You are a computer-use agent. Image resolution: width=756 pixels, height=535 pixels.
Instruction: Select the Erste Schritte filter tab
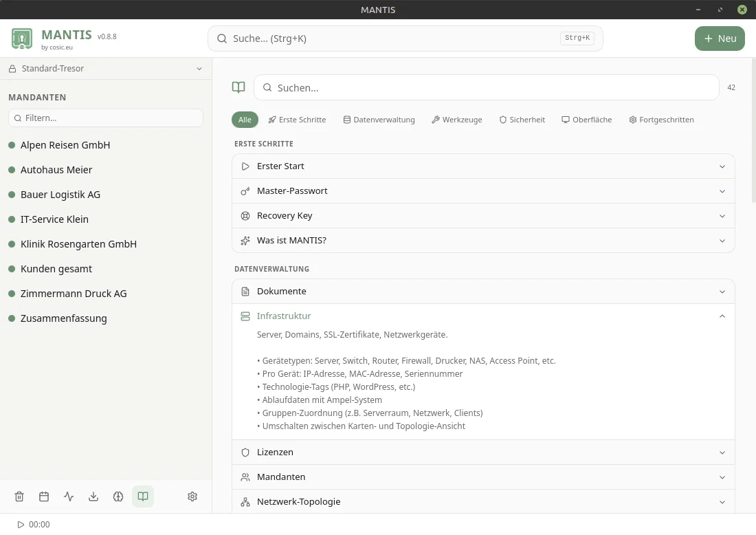point(297,120)
